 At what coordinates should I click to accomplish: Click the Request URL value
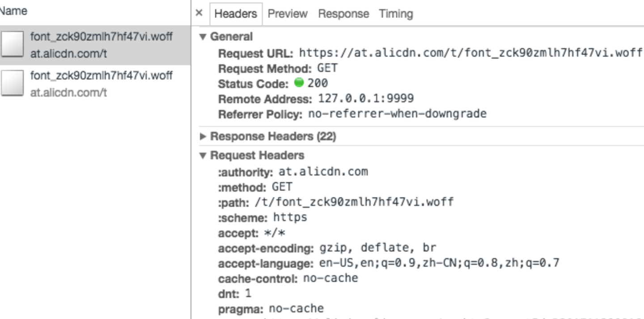470,53
